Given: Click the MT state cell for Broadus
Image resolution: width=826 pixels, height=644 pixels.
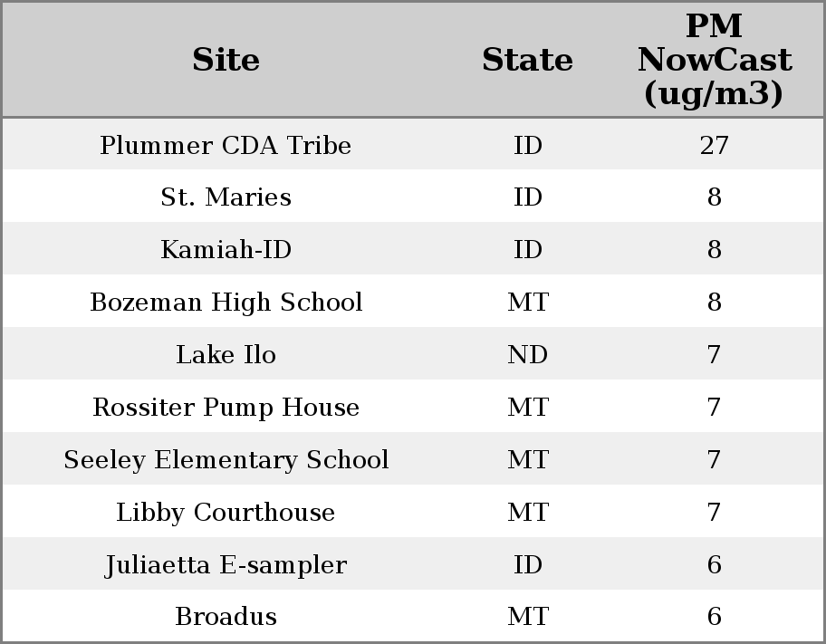Looking at the screenshot, I should coord(527,617).
